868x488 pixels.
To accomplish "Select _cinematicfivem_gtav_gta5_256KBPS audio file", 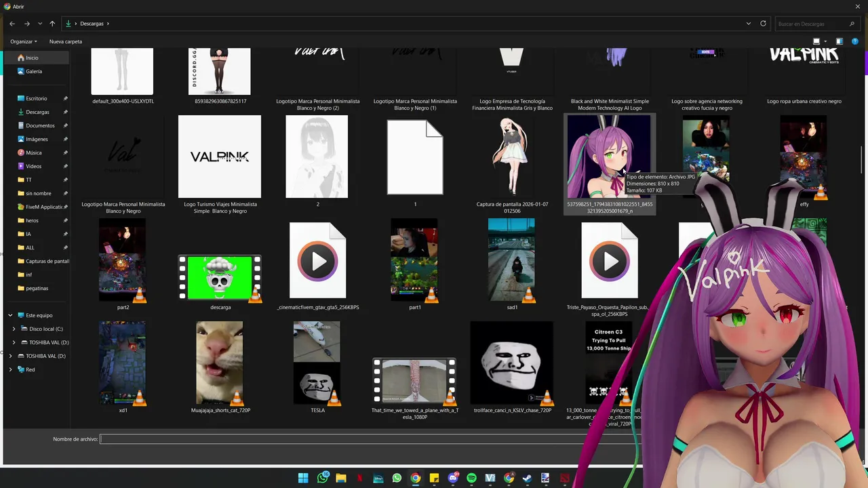I will [x=317, y=261].
